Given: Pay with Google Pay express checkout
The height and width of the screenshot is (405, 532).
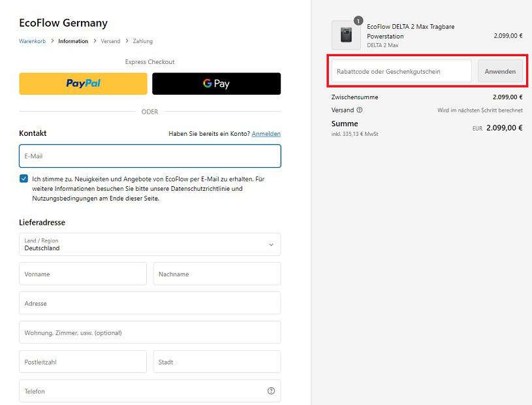Looking at the screenshot, I should click(217, 84).
